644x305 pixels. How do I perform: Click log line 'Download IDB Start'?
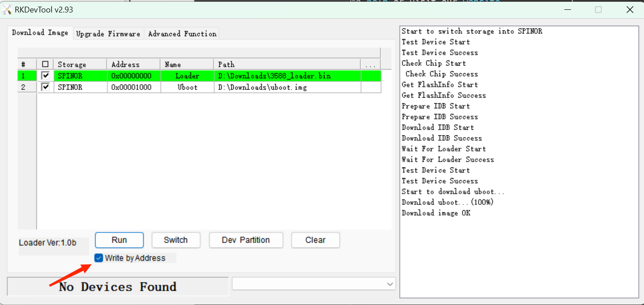pyautogui.click(x=437, y=127)
